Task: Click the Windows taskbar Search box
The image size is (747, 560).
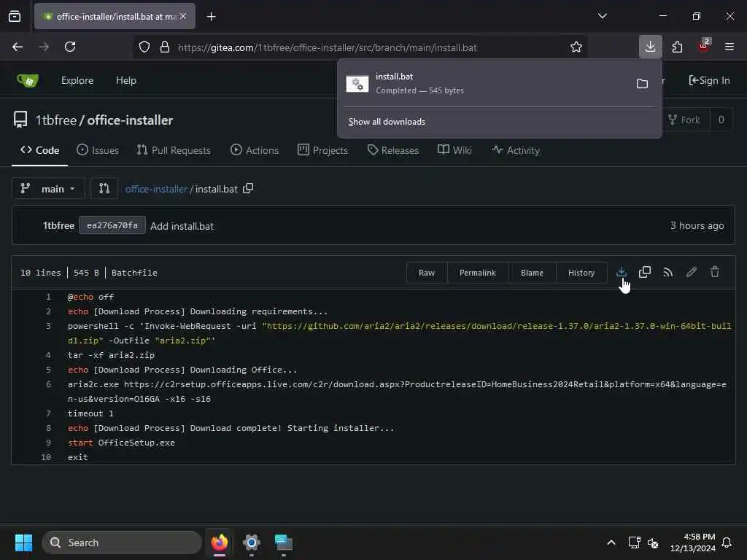Action: [x=122, y=542]
